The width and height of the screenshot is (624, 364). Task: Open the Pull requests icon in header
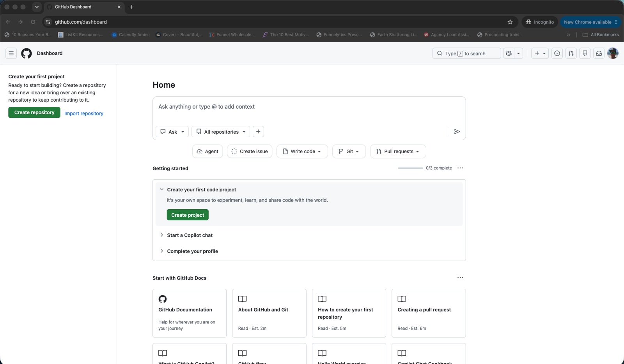pos(571,53)
